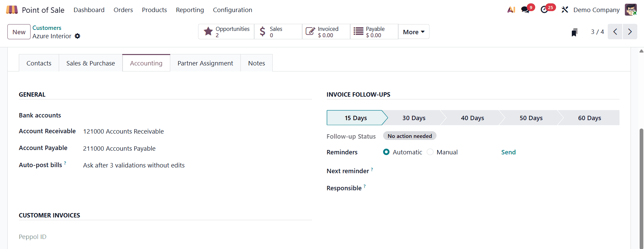
Task: Open the Configuration menu
Action: 232,10
